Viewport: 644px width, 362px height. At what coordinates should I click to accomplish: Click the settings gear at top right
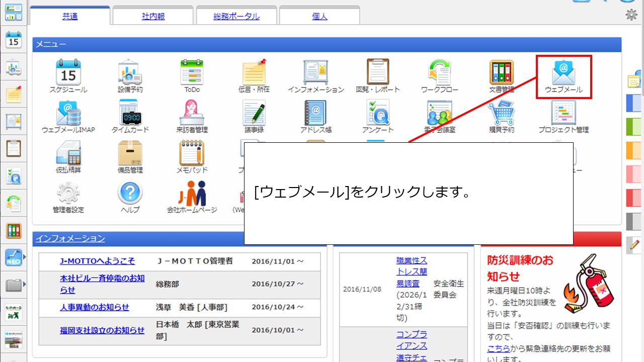[x=631, y=15]
